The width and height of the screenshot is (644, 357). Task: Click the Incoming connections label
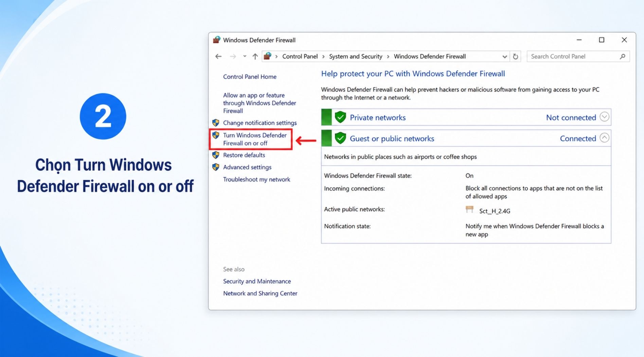click(x=354, y=189)
